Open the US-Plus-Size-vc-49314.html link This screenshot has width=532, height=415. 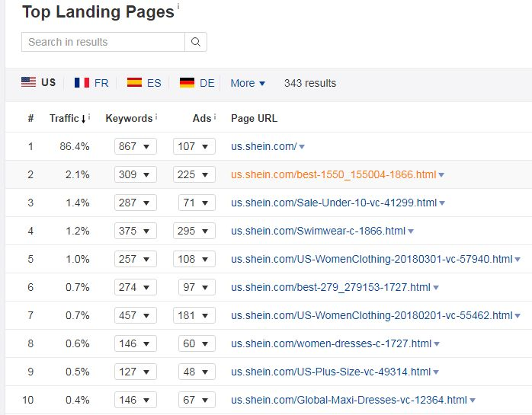[x=331, y=372]
